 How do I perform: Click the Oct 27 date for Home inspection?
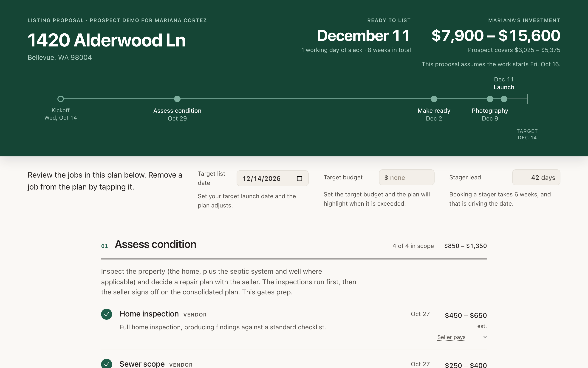pyautogui.click(x=420, y=314)
